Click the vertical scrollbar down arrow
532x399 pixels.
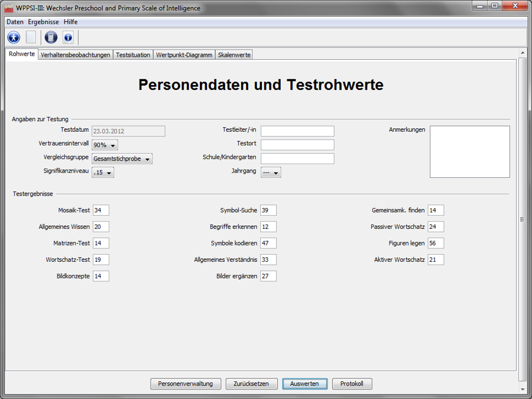pos(522,389)
